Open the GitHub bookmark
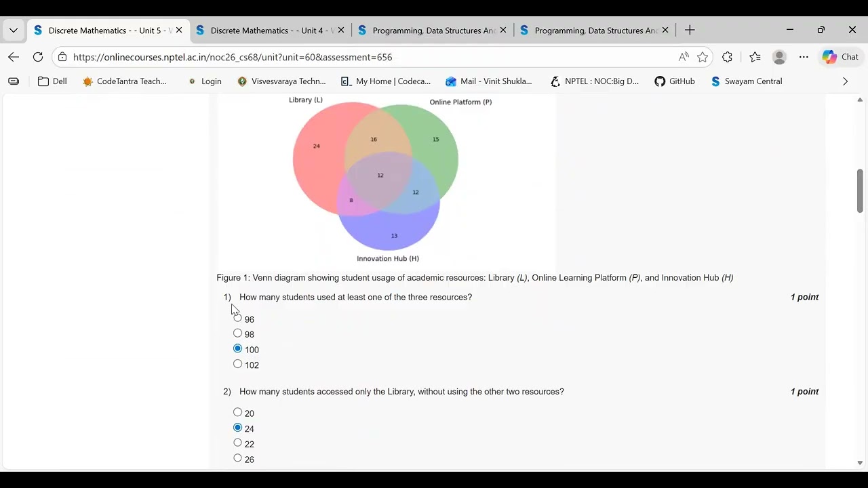Screen dimensions: 868x488 tap(675, 81)
